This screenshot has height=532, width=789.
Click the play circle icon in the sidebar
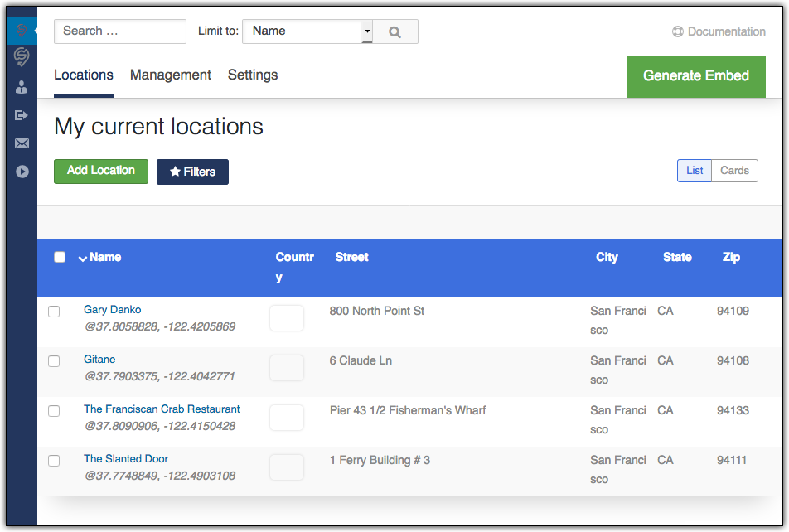[22, 172]
